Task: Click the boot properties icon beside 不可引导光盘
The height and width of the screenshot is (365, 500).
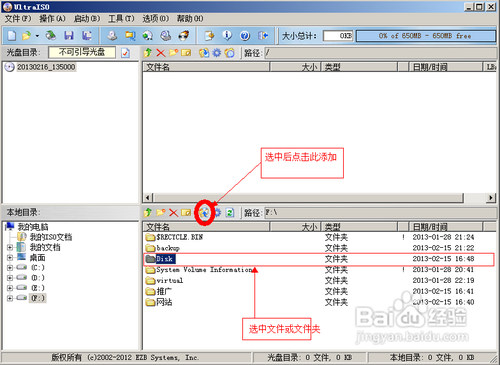Action: point(125,53)
